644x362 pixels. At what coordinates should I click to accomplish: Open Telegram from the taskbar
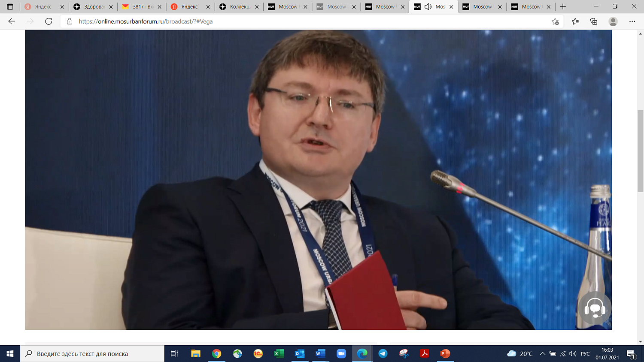383,353
